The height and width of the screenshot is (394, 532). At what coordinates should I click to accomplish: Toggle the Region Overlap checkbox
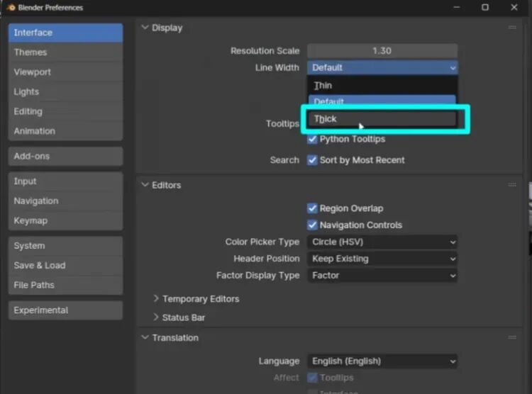[312, 208]
